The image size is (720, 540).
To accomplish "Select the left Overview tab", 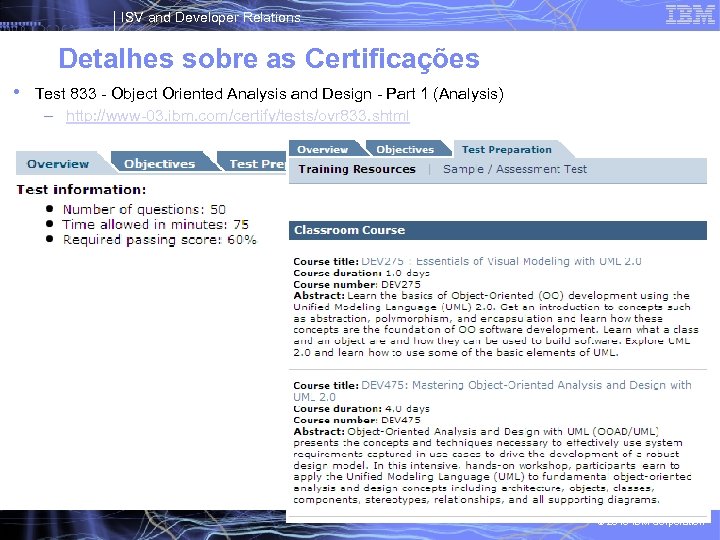I will click(x=58, y=163).
